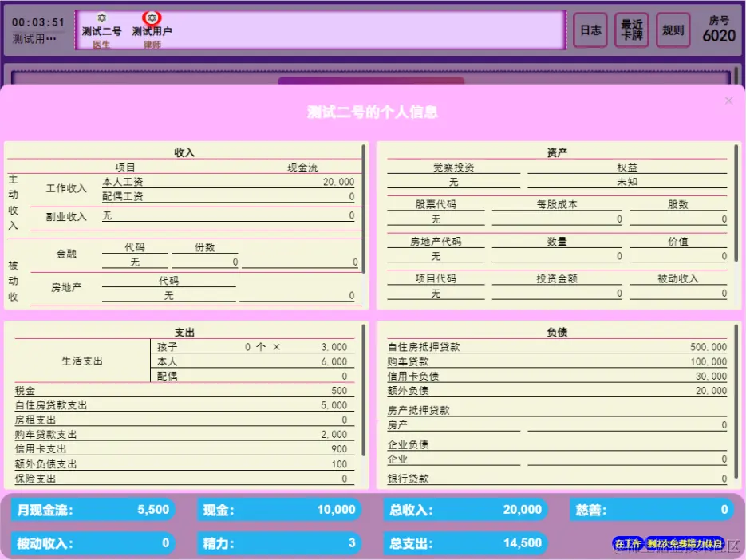Image resolution: width=746 pixels, height=560 pixels.
Task: Click the 收入 panel scrollbar
Action: [x=364, y=209]
